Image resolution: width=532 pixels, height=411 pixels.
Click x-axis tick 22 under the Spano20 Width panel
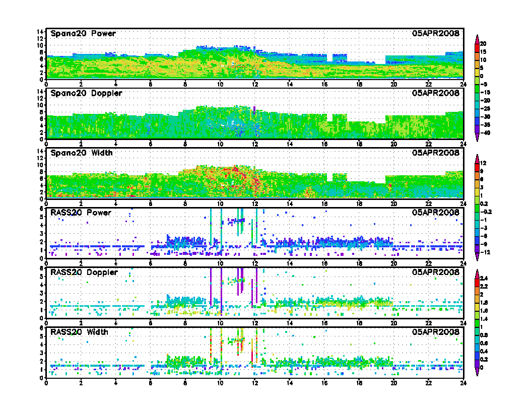coord(429,203)
